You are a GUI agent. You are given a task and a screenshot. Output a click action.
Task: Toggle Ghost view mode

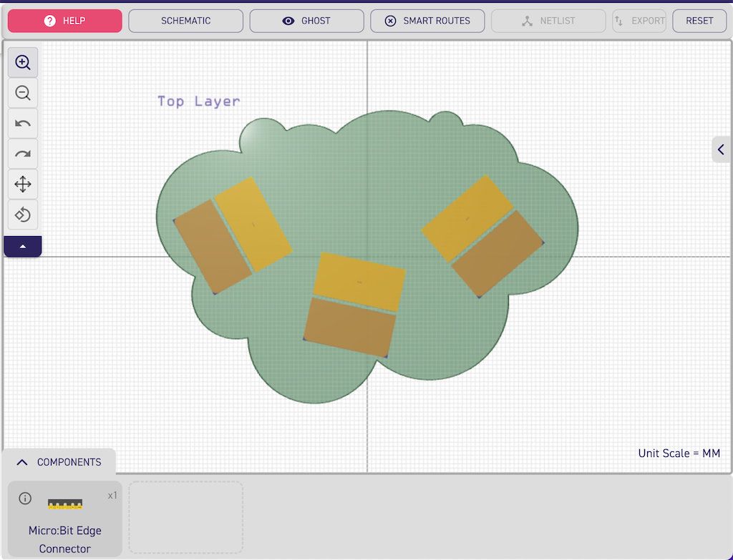(306, 21)
